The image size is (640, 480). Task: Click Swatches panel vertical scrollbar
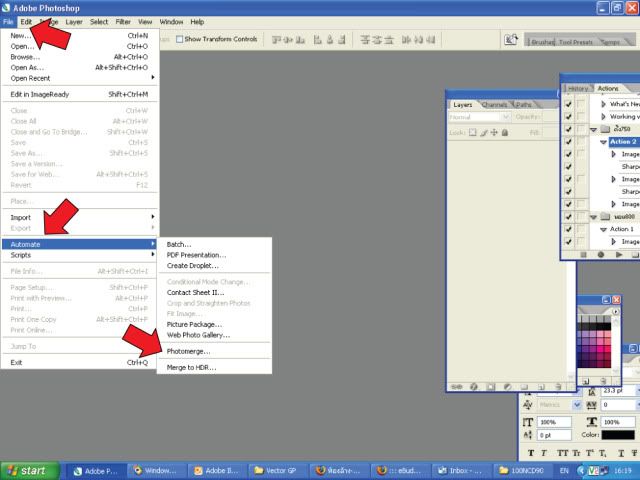pyautogui.click(x=615, y=344)
